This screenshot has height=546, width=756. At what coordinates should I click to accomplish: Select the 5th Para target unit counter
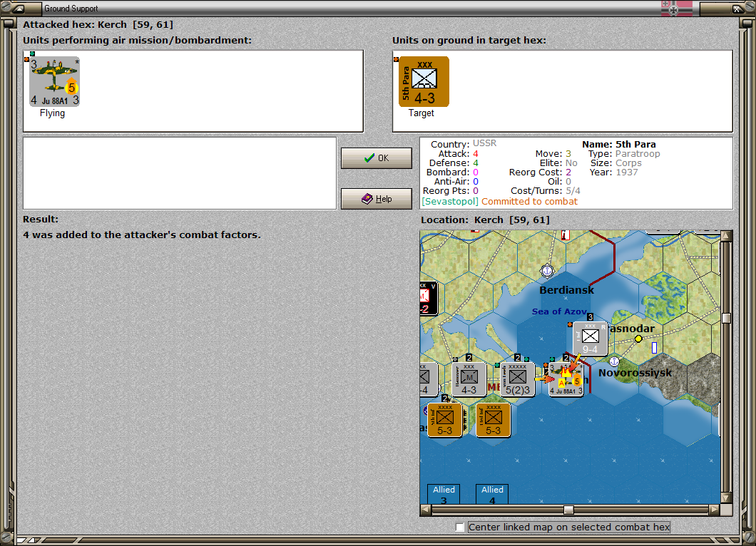[x=424, y=81]
